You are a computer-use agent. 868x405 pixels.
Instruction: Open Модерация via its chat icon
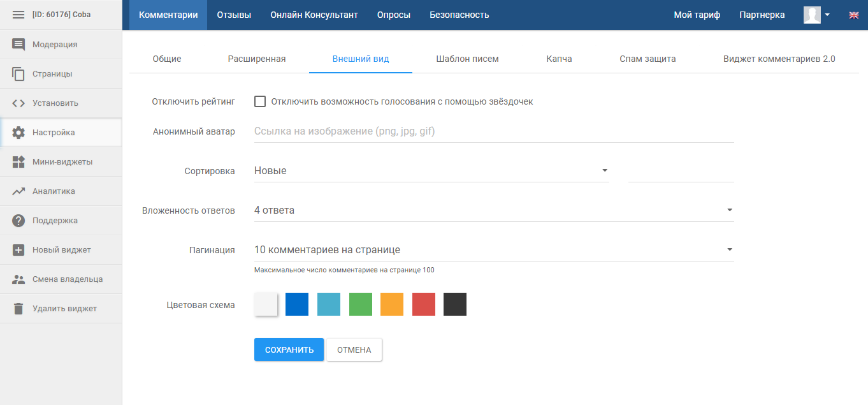tap(18, 45)
